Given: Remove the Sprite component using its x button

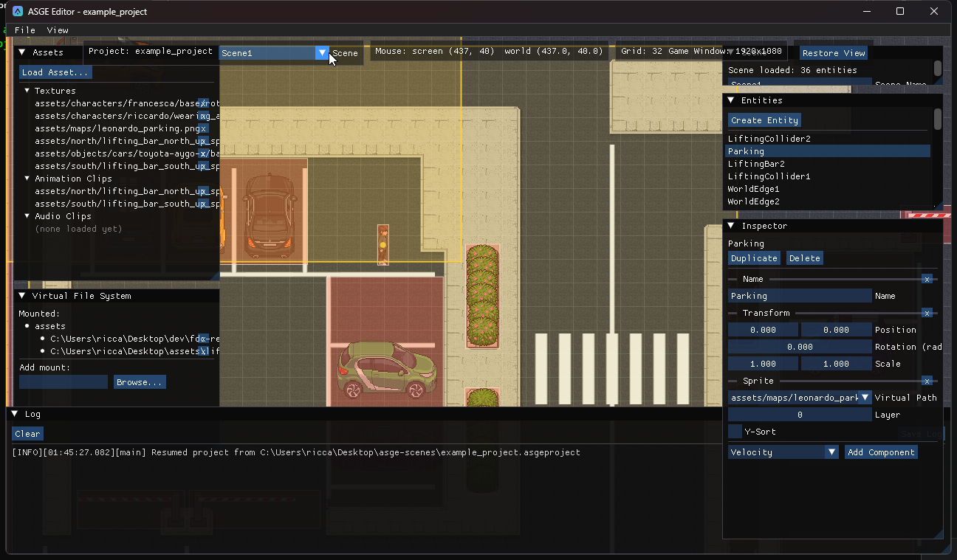Looking at the screenshot, I should (927, 381).
